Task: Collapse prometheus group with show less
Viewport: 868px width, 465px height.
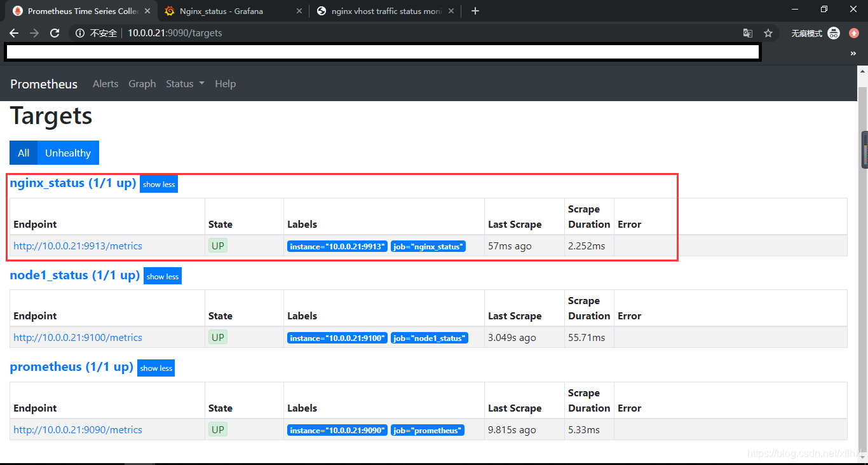Action: point(156,368)
